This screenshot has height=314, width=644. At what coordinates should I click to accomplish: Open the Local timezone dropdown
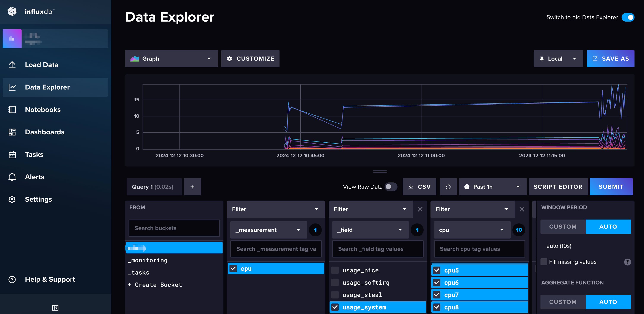558,59
